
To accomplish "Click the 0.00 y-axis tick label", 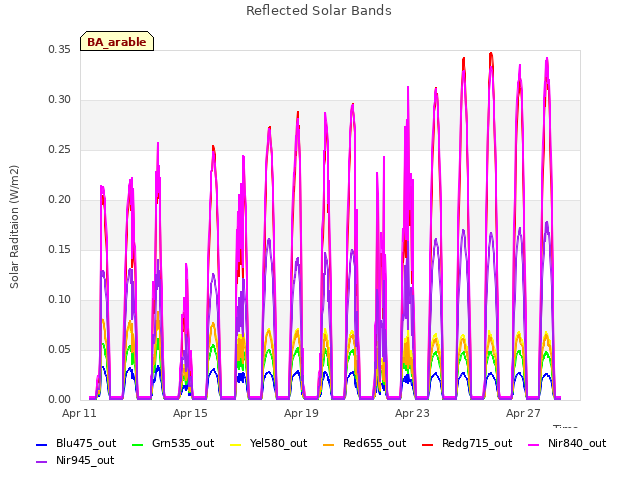I will 60,400.
